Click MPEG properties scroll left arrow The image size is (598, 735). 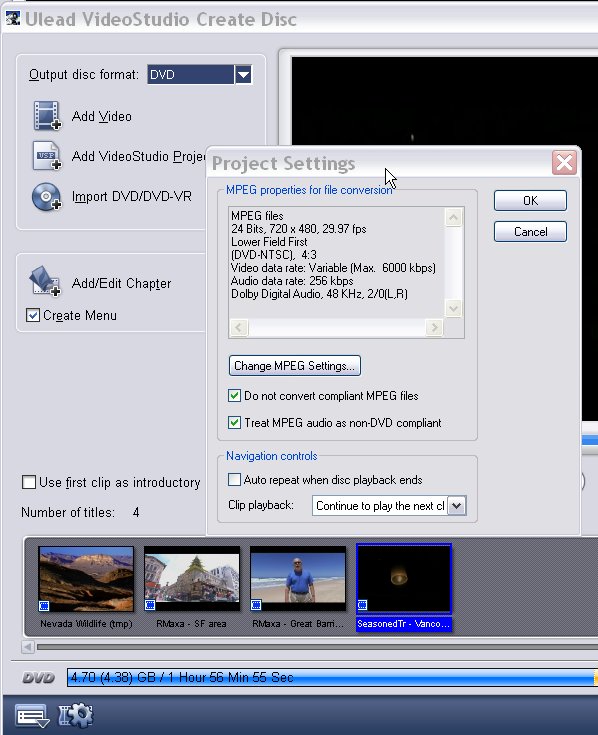tap(239, 327)
